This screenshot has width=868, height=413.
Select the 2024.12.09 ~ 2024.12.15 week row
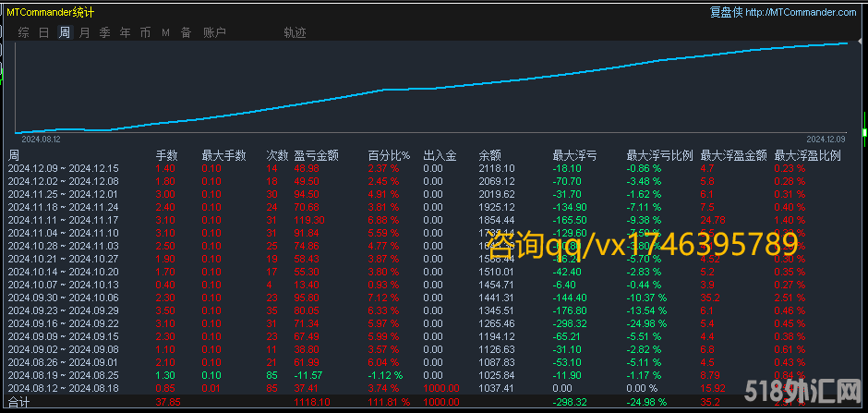[x=63, y=168]
